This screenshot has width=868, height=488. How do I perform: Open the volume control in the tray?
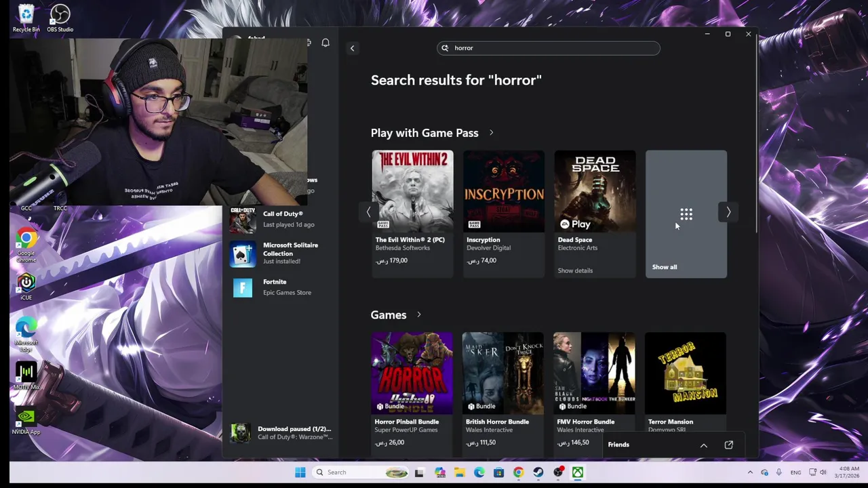[x=823, y=472]
